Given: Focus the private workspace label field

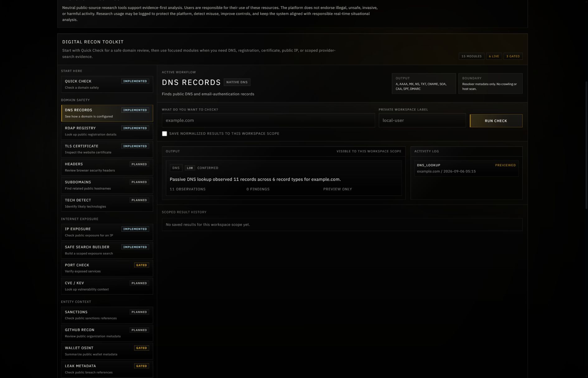Looking at the screenshot, I should [x=422, y=120].
